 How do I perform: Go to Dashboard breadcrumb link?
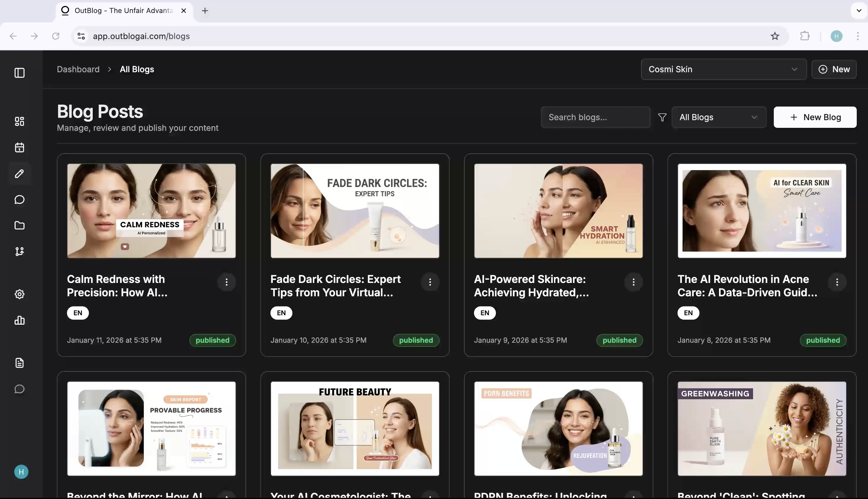[78, 69]
